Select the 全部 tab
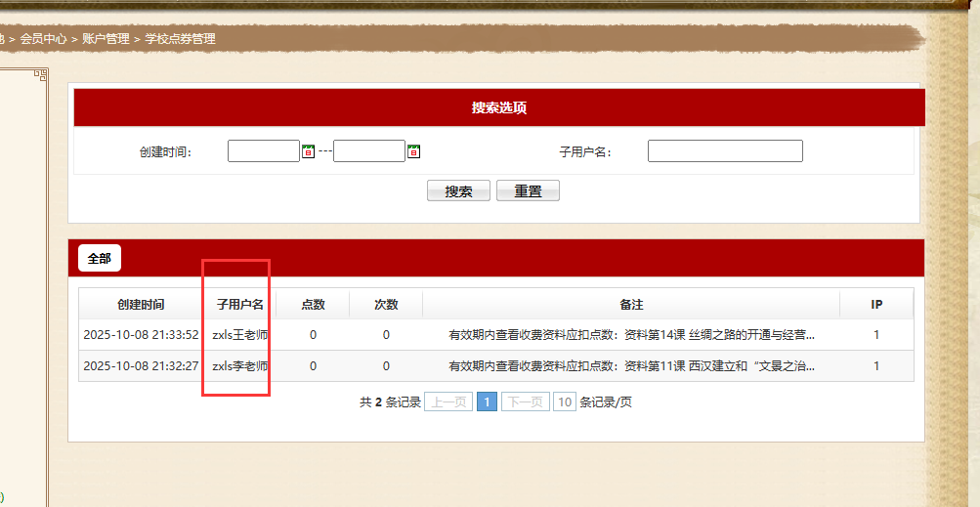 pos(100,259)
